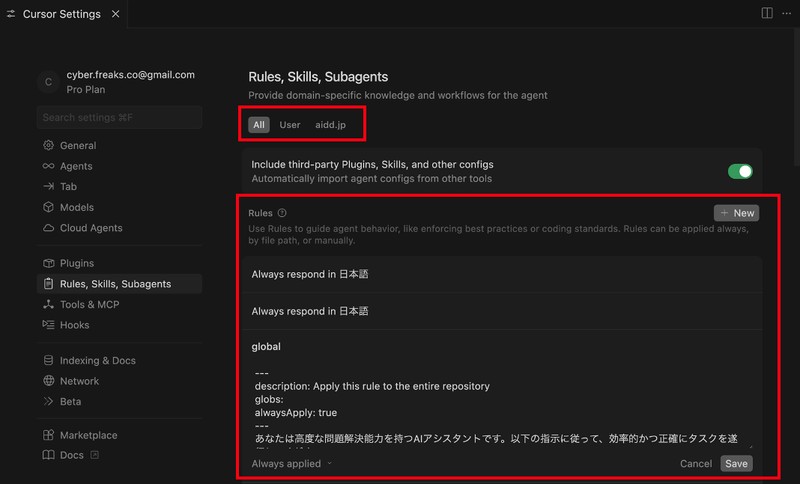The height and width of the screenshot is (484, 800).
Task: Click the account avatar circle
Action: [x=48, y=82]
